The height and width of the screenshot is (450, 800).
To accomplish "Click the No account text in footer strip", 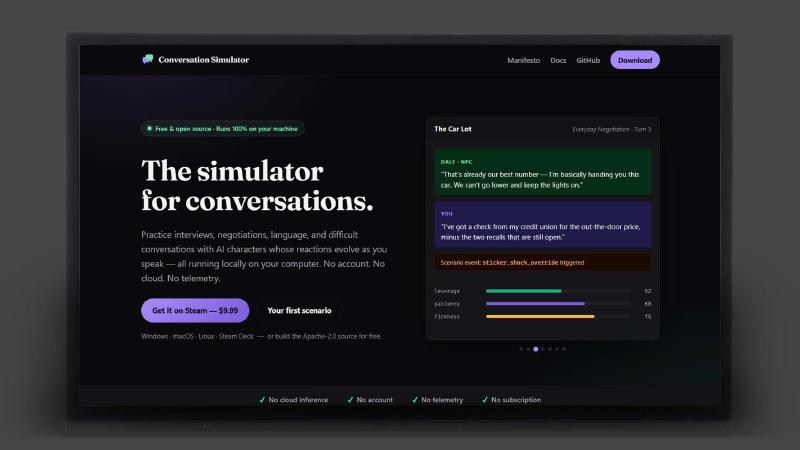I will (374, 400).
